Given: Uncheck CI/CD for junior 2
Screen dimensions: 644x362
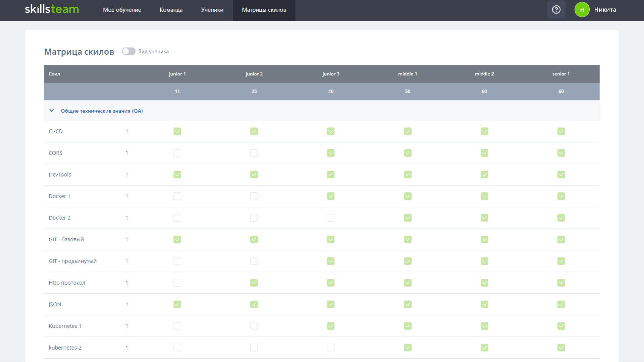Looking at the screenshot, I should [254, 131].
